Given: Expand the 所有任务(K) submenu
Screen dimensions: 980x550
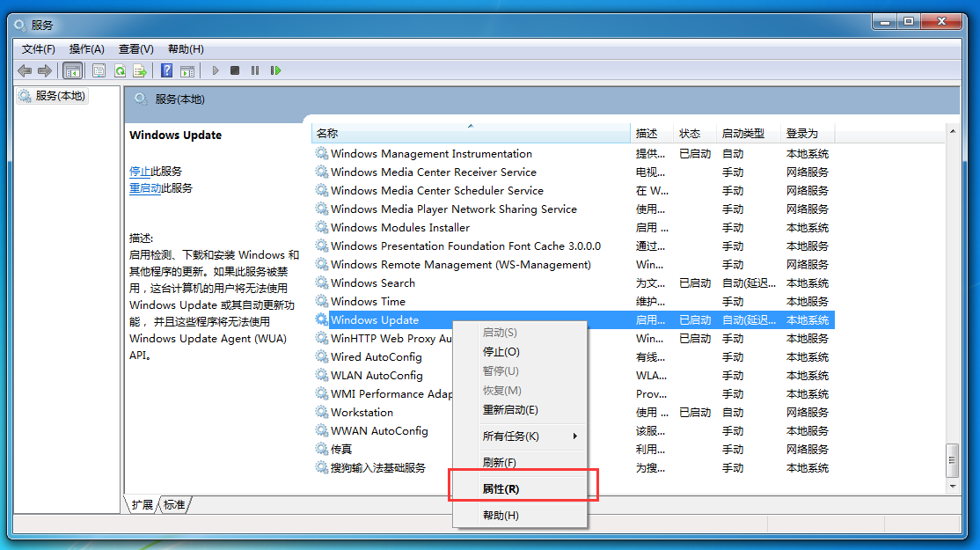Looking at the screenshot, I should click(519, 436).
